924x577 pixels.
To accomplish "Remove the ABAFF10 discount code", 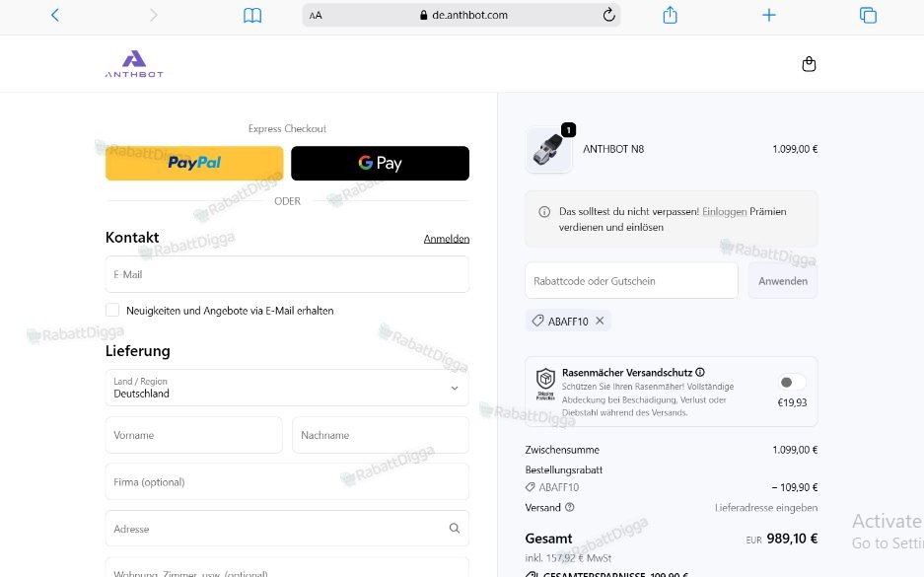I will click(x=600, y=321).
